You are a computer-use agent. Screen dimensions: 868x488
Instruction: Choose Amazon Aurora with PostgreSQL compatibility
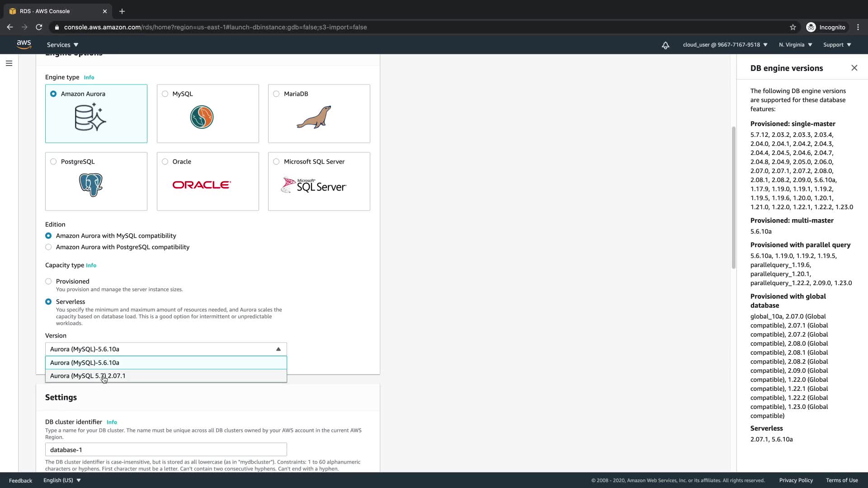click(x=48, y=247)
